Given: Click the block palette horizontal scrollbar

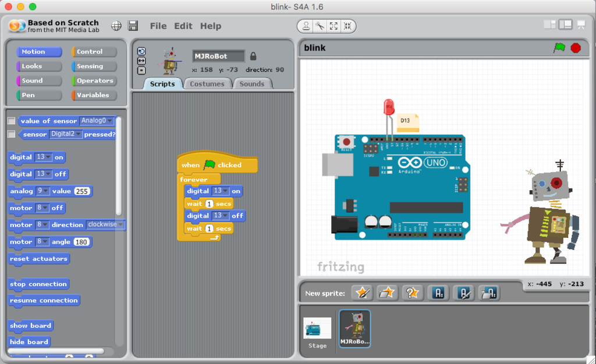Looking at the screenshot, I should point(56,351).
